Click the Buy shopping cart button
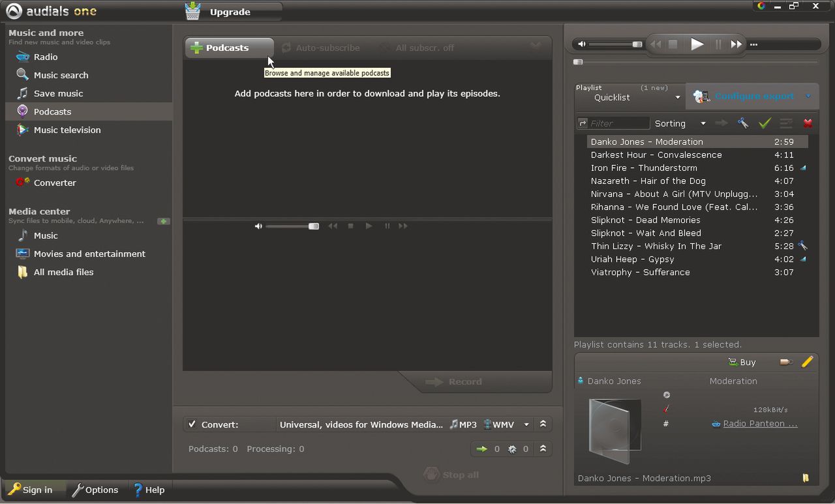This screenshot has height=504, width=835. (742, 362)
